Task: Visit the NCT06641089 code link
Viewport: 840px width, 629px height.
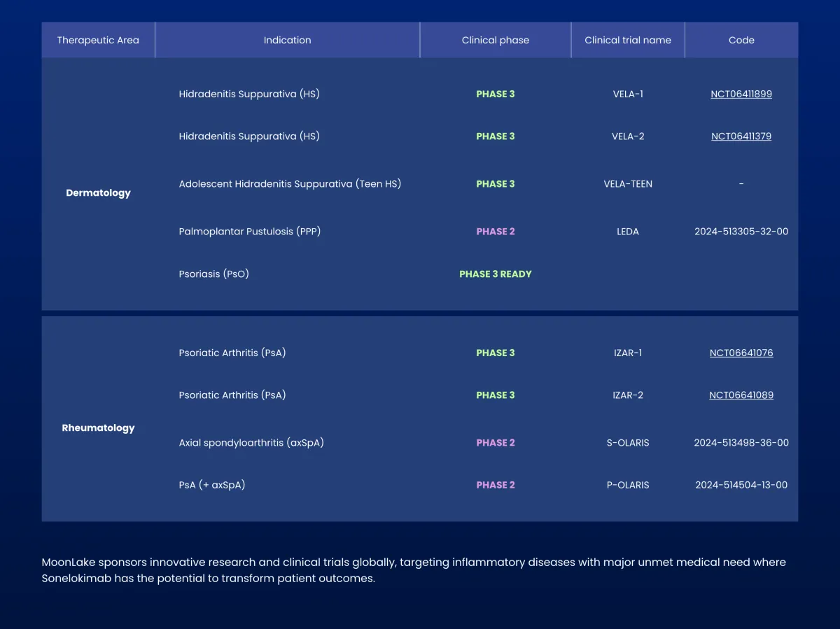Action: pyautogui.click(x=741, y=395)
